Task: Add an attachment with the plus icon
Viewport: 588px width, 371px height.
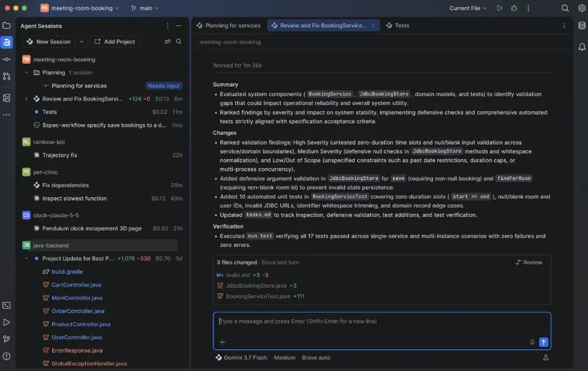Action: [222, 342]
